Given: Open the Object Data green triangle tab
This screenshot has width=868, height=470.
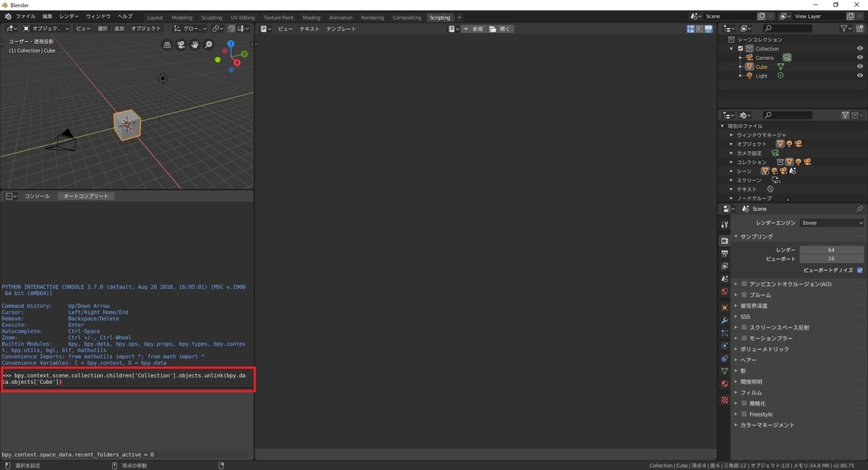Looking at the screenshot, I should click(x=724, y=371).
